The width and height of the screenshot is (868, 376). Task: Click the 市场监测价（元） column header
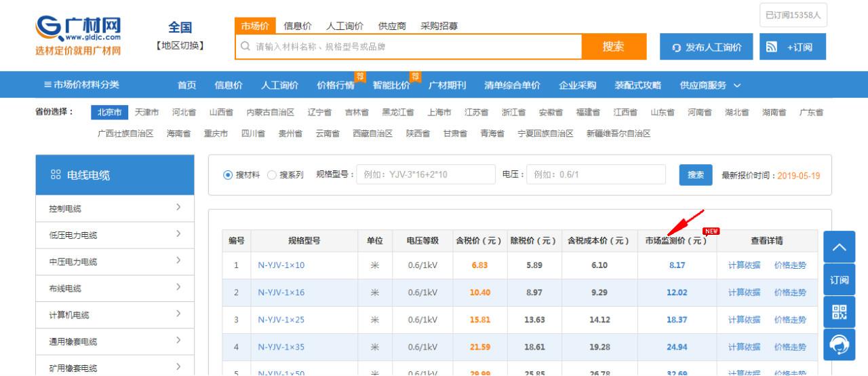(x=676, y=241)
